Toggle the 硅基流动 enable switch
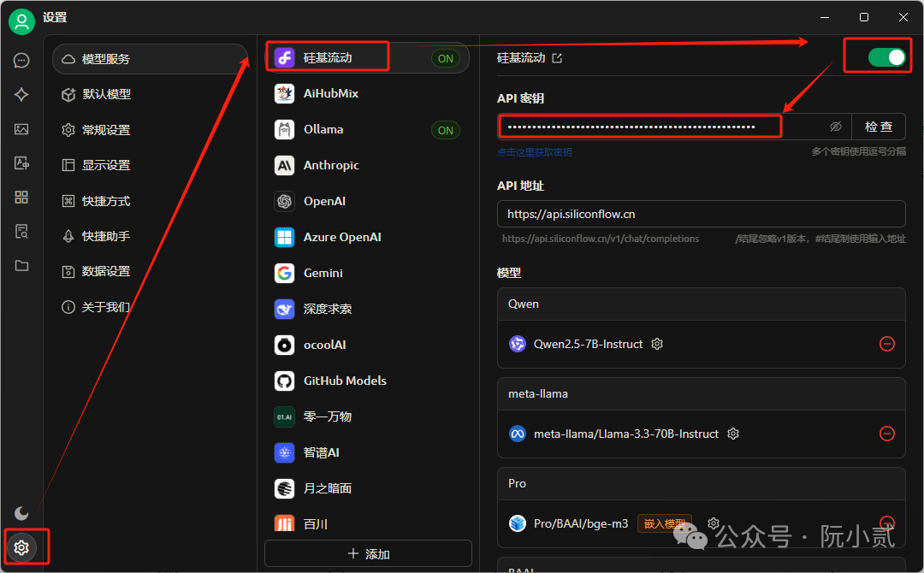The width and height of the screenshot is (924, 573). 887,57
